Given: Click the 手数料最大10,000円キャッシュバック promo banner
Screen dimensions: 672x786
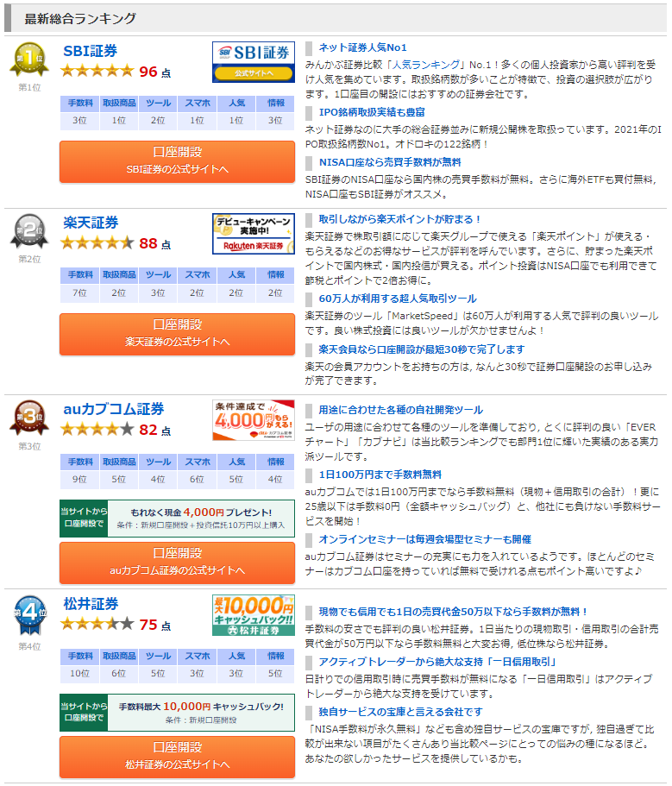Looking at the screenshot, I should pyautogui.click(x=177, y=713).
